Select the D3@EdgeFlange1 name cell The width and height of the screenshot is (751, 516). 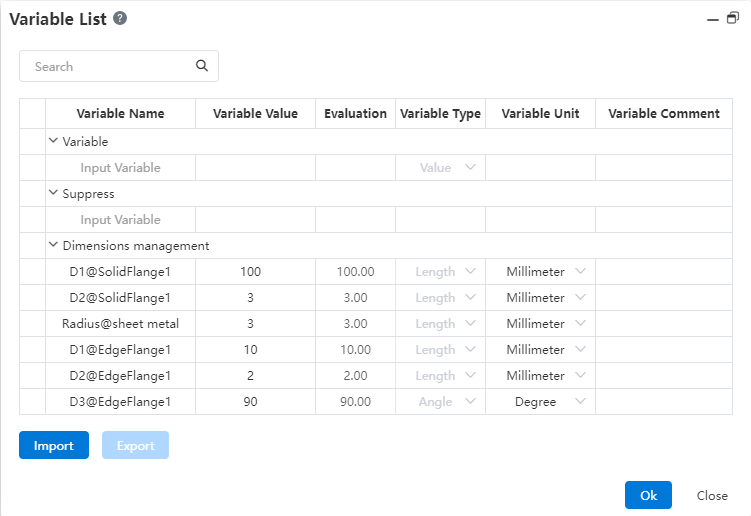(120, 401)
